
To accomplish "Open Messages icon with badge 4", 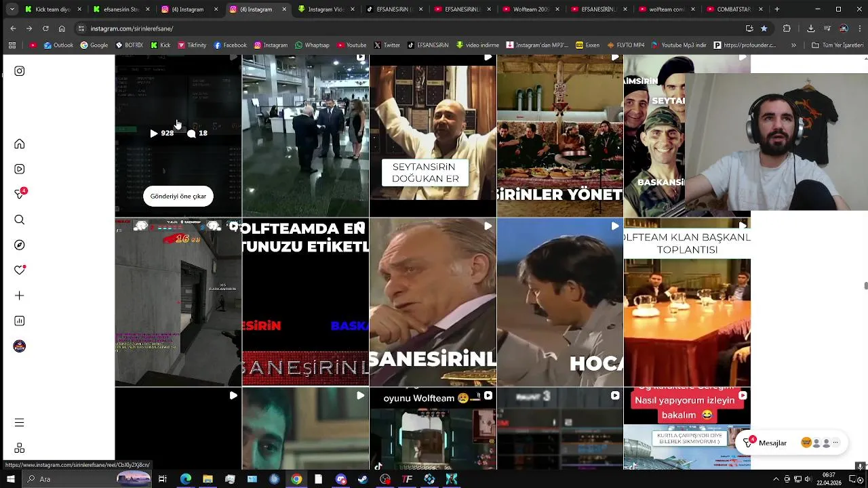I will click(x=20, y=194).
